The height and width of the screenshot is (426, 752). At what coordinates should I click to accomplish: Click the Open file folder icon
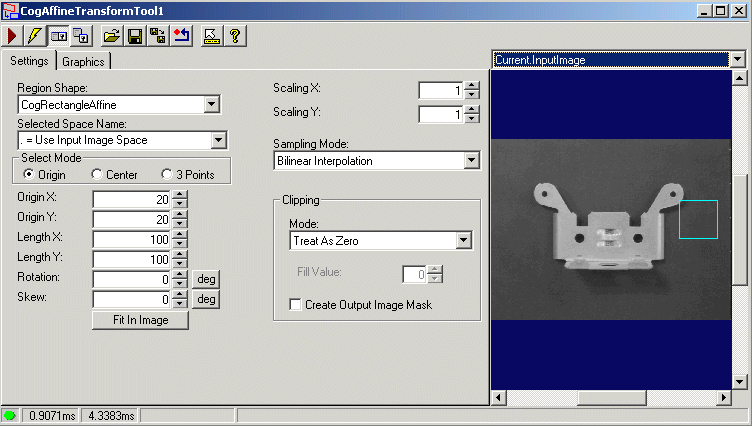(111, 36)
